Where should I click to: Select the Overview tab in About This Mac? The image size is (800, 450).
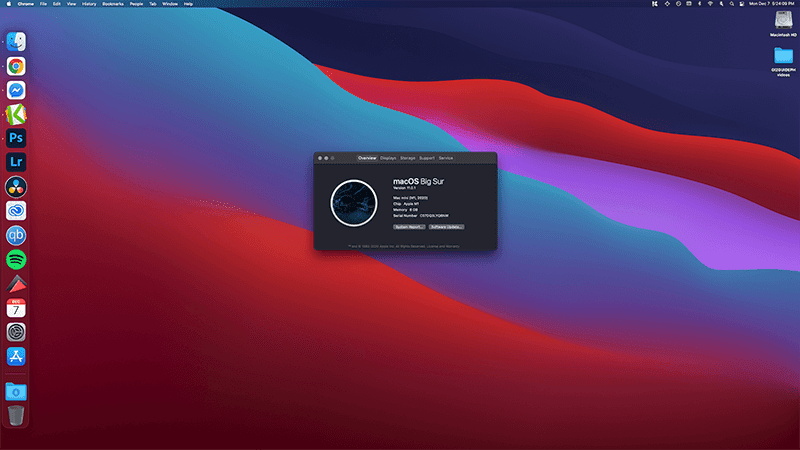(x=367, y=158)
